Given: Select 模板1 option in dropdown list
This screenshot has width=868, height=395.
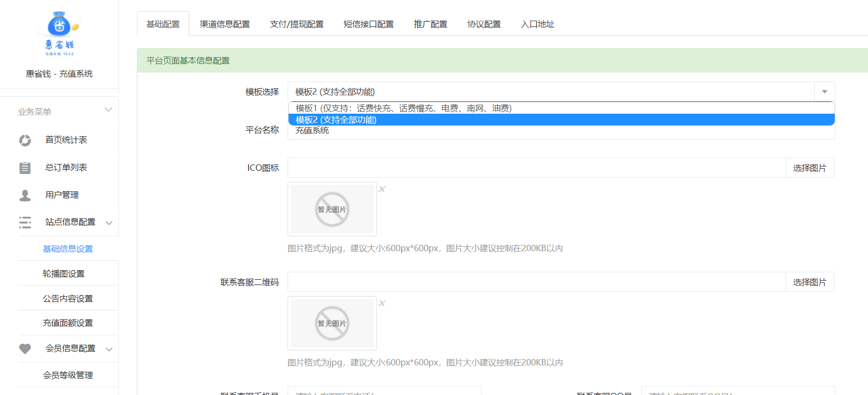Looking at the screenshot, I should tap(403, 108).
